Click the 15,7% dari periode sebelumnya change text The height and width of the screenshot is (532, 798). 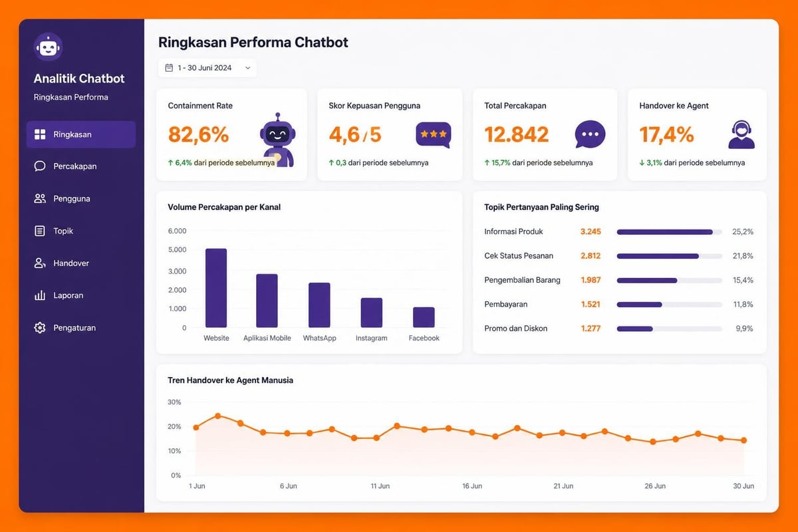[x=538, y=162]
